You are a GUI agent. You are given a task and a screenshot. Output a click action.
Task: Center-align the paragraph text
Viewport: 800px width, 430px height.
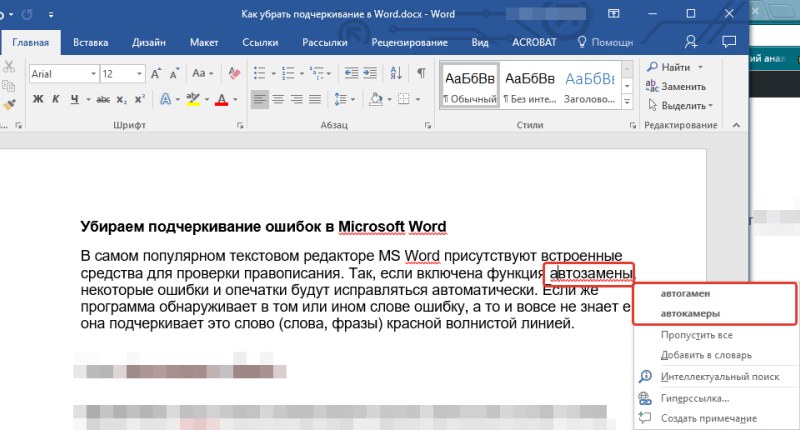[278, 99]
